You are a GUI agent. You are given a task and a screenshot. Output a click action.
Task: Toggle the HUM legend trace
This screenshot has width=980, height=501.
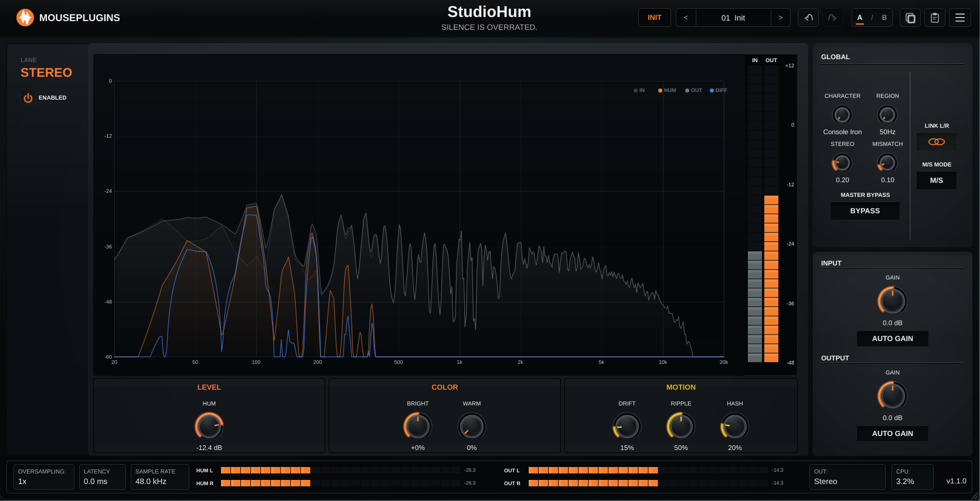pos(667,90)
